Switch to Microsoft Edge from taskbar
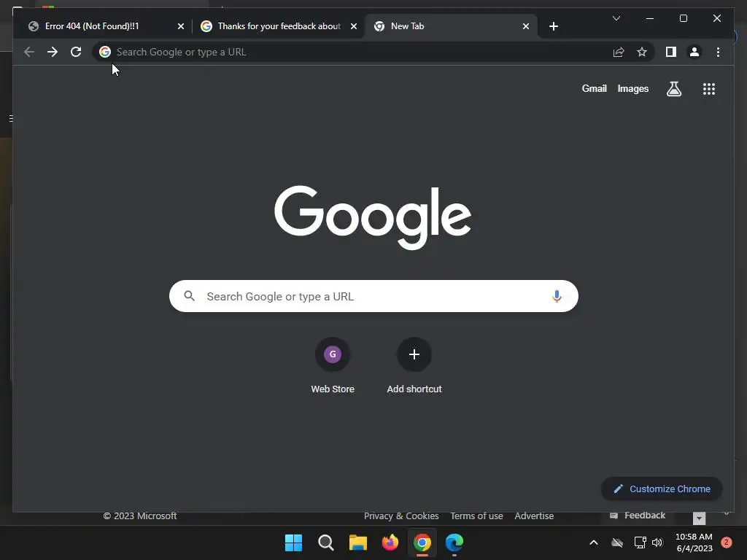This screenshot has height=560, width=747. pyautogui.click(x=454, y=542)
